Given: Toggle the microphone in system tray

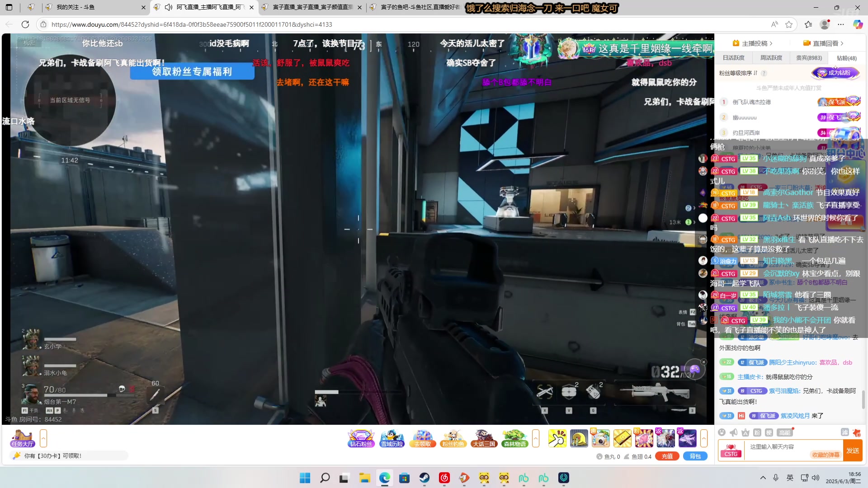Looking at the screenshot, I should (x=776, y=478).
